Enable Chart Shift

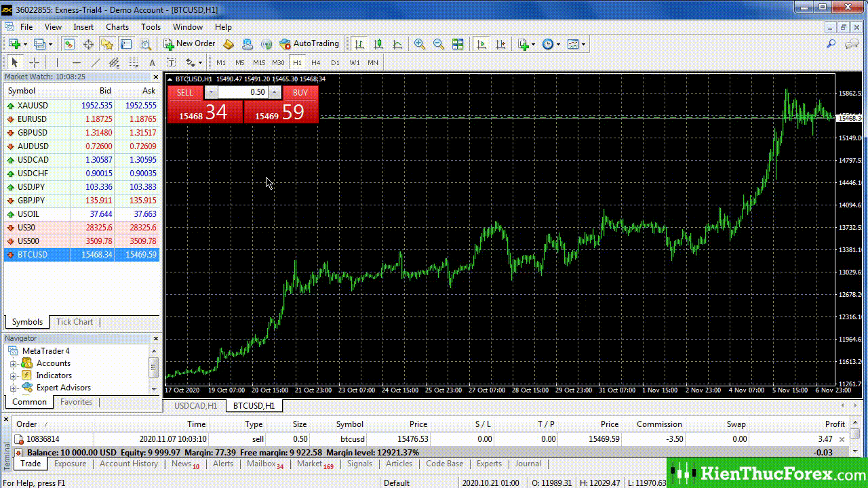pos(500,44)
